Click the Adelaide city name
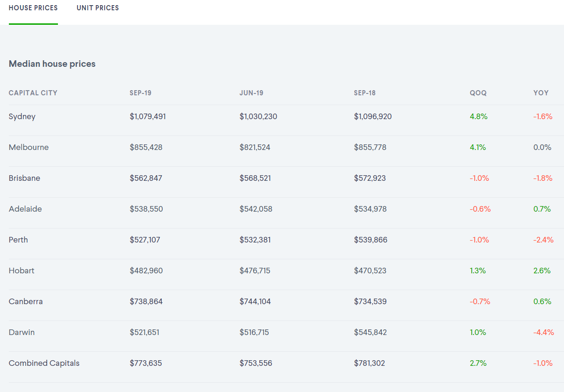Viewport: 564px width, 392px height. pos(25,209)
